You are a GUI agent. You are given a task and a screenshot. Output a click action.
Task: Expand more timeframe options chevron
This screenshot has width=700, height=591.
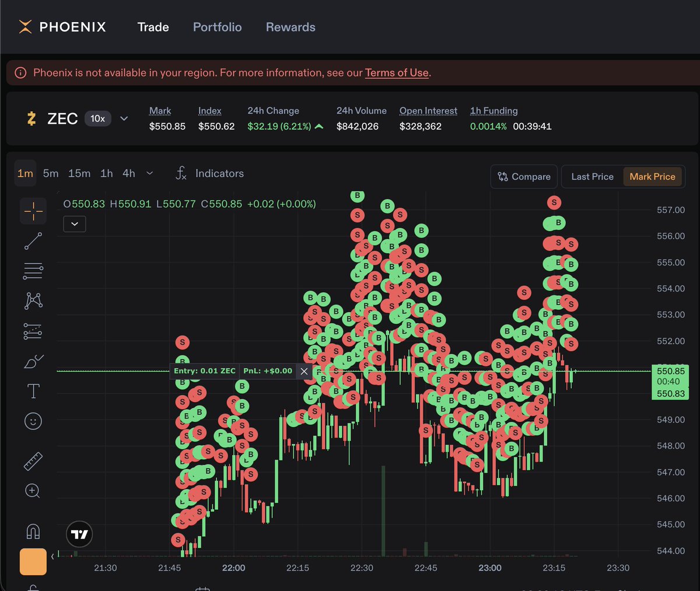149,173
